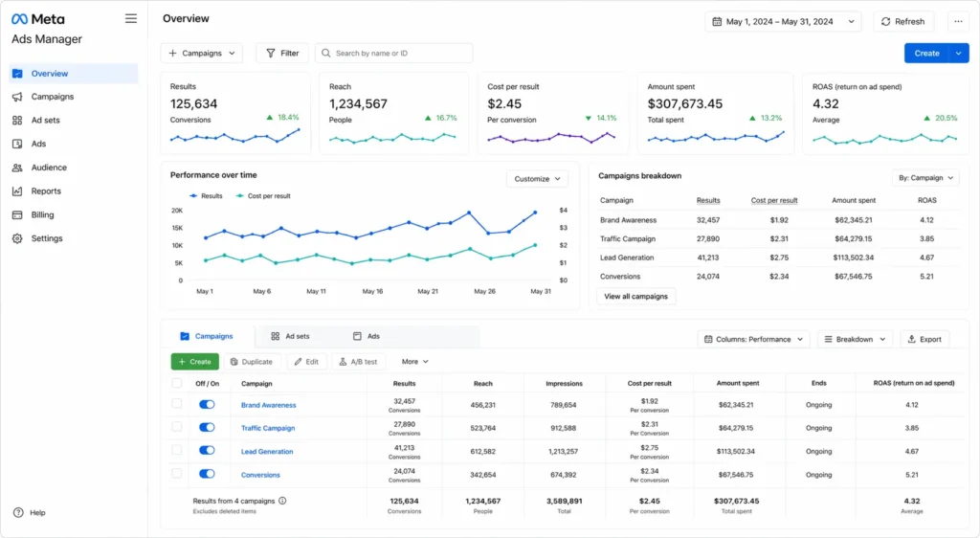
Task: Open the Conversions campaign link
Action: point(260,475)
